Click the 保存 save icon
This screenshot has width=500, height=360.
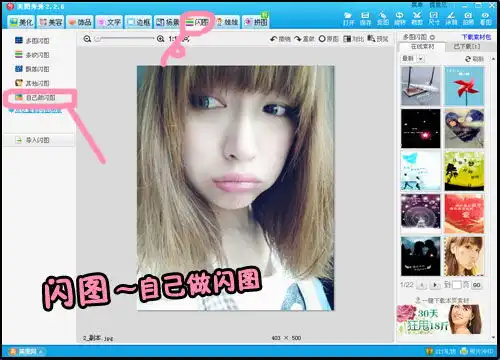pos(365,19)
